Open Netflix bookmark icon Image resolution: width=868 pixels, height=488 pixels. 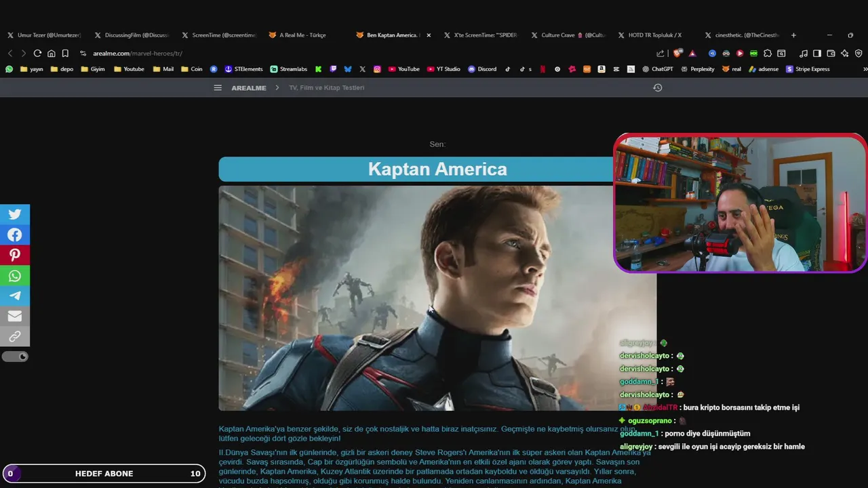[x=542, y=69]
